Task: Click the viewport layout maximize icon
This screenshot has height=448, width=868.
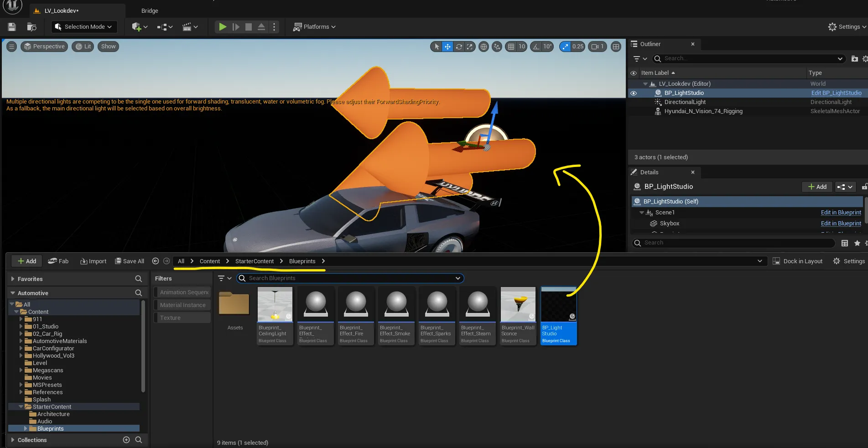Action: click(x=616, y=47)
